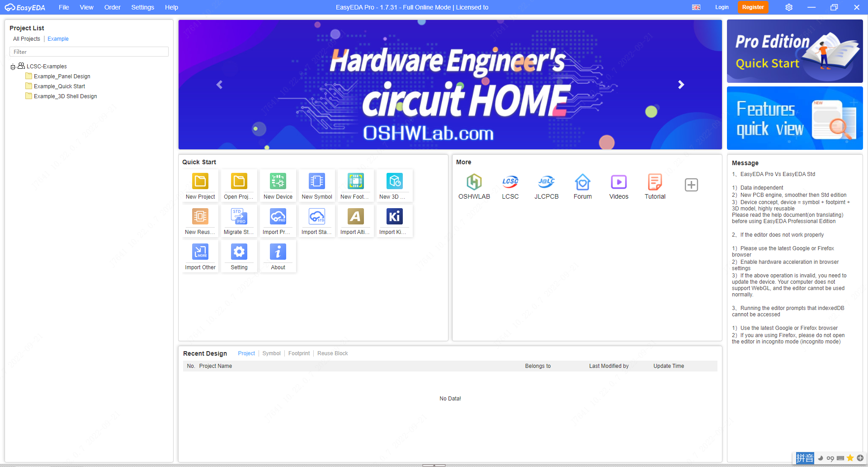The width and height of the screenshot is (868, 467).
Task: Click the Project Name column header
Action: [x=216, y=366]
